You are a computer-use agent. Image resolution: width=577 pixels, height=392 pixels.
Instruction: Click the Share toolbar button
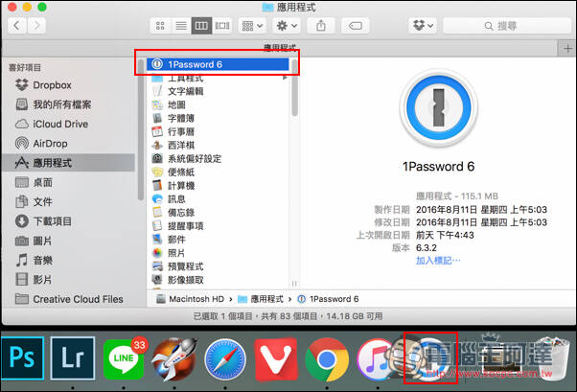(x=321, y=26)
